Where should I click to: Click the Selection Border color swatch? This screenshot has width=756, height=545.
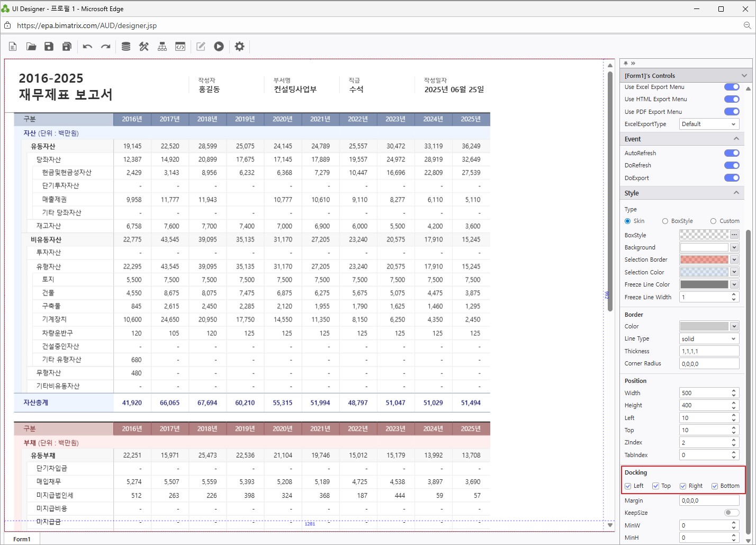click(x=704, y=260)
